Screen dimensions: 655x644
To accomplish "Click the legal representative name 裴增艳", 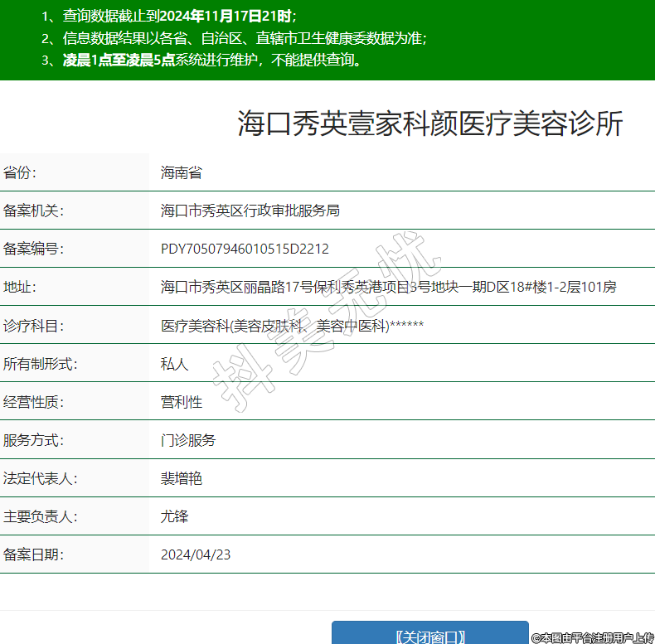I will click(182, 478).
